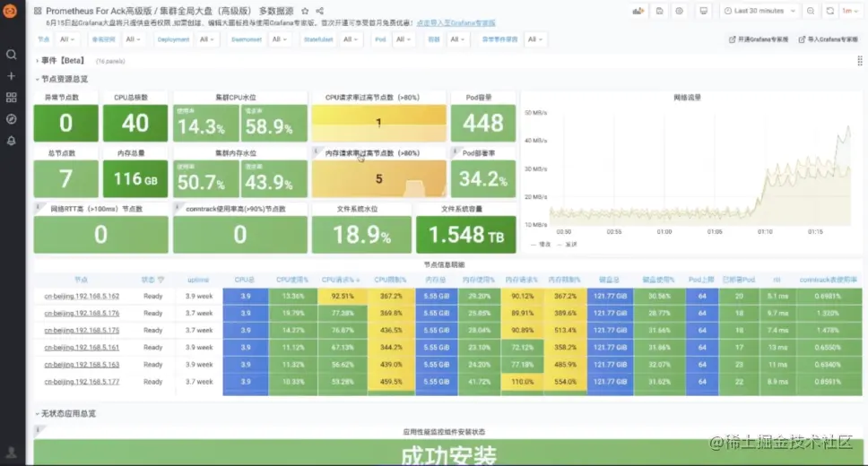868x466 pixels.
Task: Open the dashboards grid icon in sidebar
Action: pos(11,98)
